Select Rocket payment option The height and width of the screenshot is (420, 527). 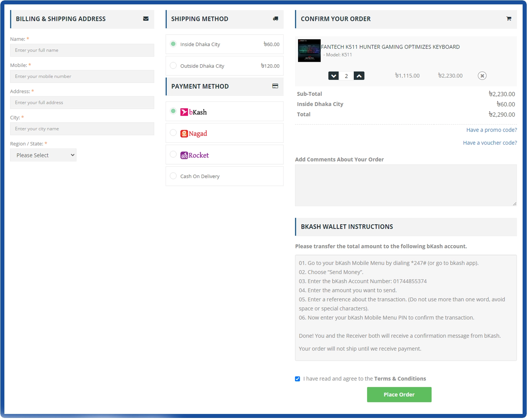[x=173, y=154]
